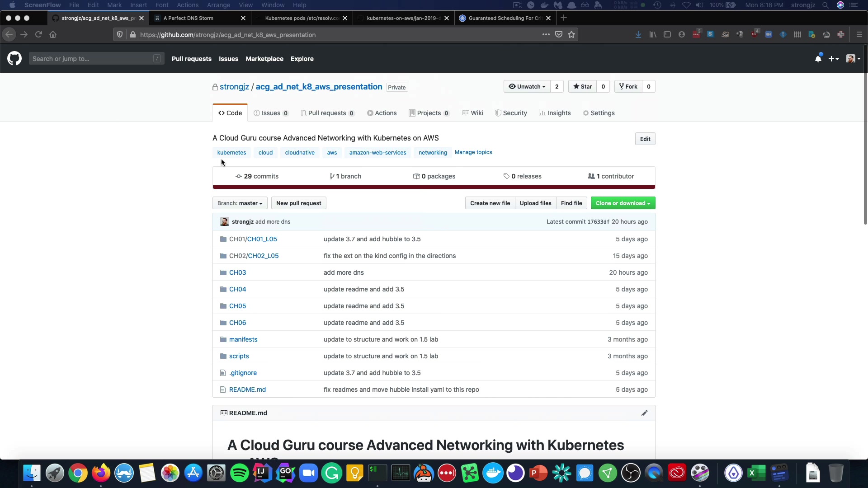
Task: Click the GitHub Octocat logo
Action: coord(14,59)
